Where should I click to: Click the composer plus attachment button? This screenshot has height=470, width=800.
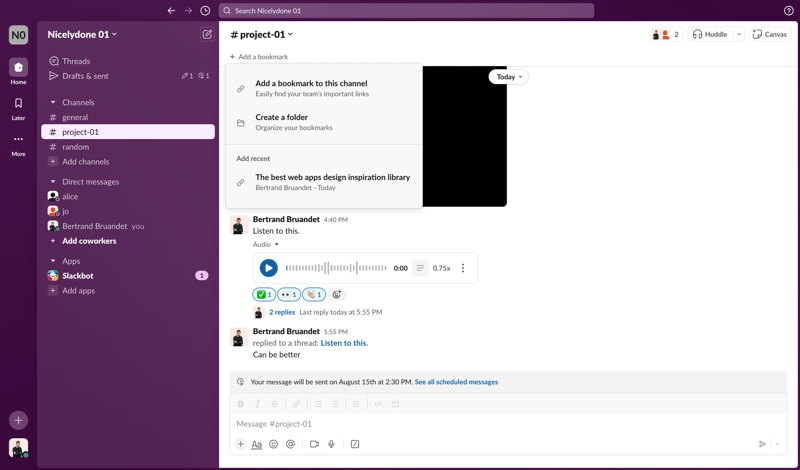pyautogui.click(x=240, y=444)
